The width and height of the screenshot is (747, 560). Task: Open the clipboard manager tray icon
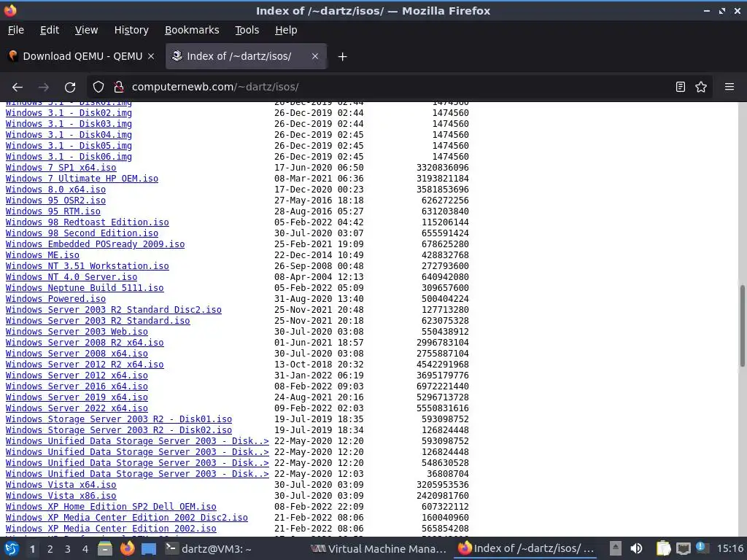(663, 548)
